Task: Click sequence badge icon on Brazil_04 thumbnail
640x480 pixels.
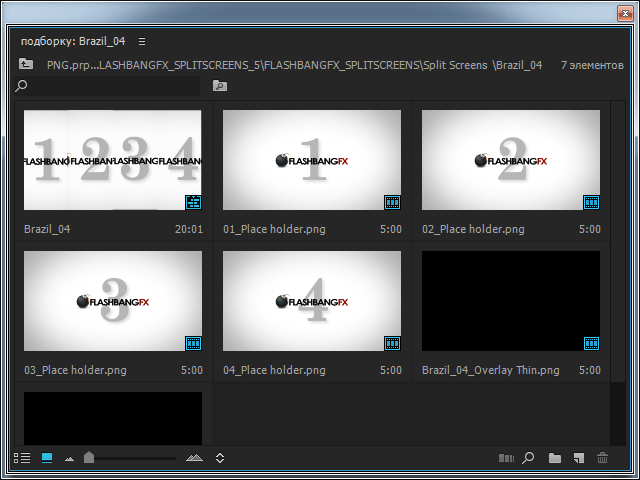Action: click(x=193, y=202)
